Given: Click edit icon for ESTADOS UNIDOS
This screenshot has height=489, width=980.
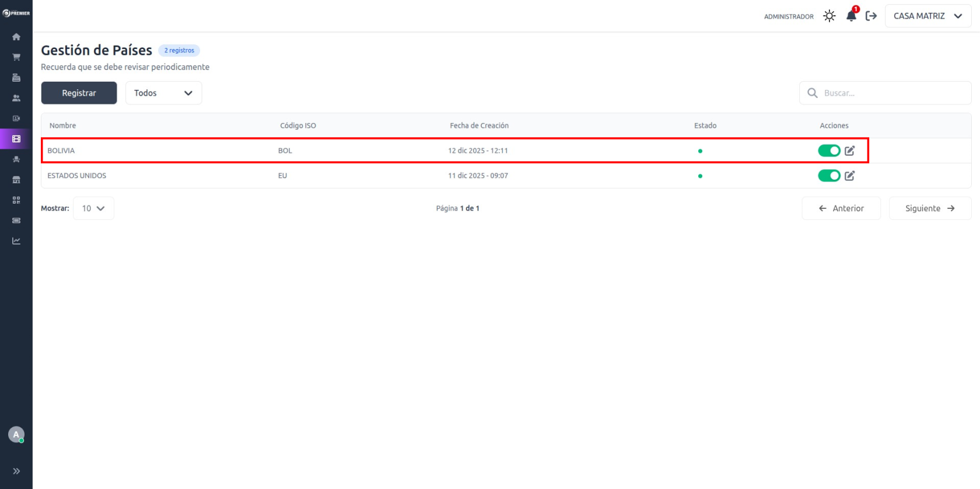Looking at the screenshot, I should click(850, 176).
